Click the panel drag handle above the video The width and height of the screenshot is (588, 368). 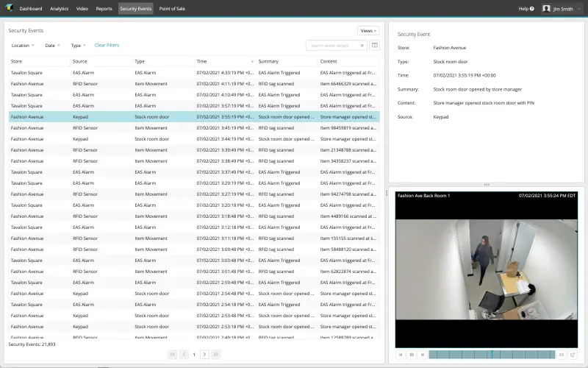(x=487, y=185)
